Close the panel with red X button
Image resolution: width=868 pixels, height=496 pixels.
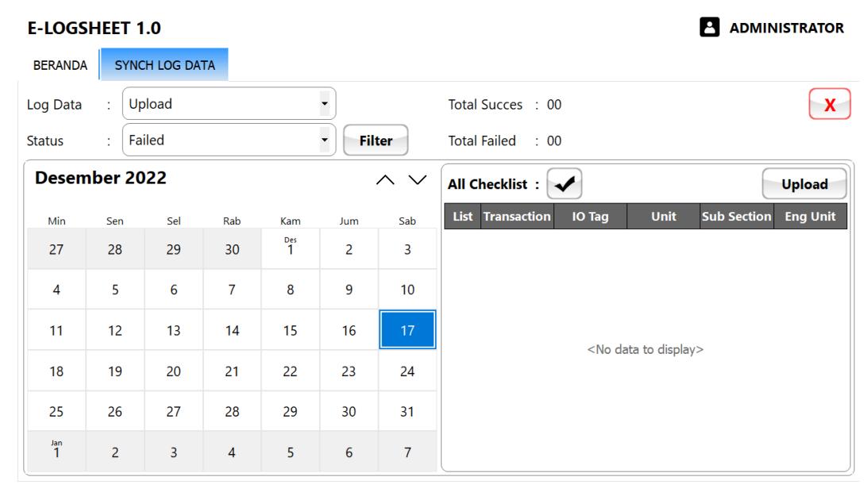[x=829, y=104]
